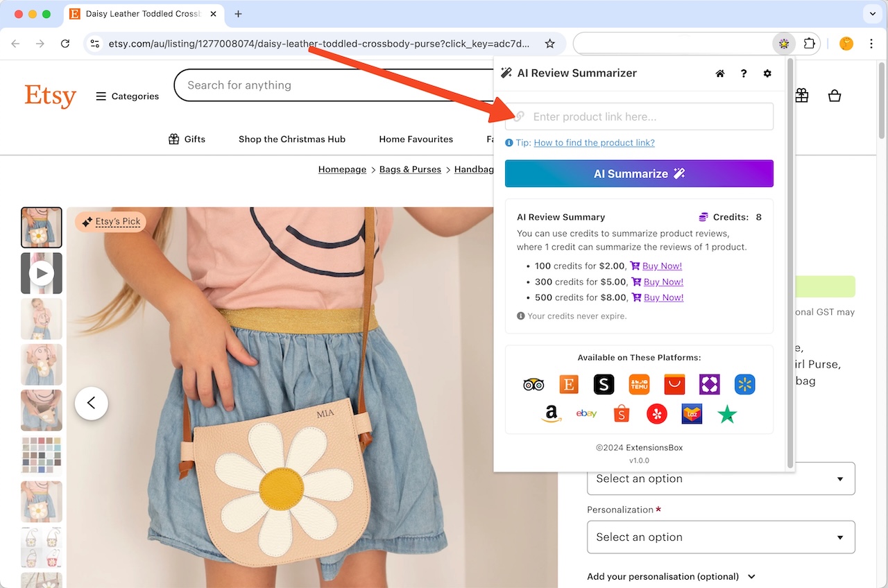This screenshot has height=588, width=888.
Task: Open the Categories menu on Etsy
Action: pyautogui.click(x=127, y=96)
